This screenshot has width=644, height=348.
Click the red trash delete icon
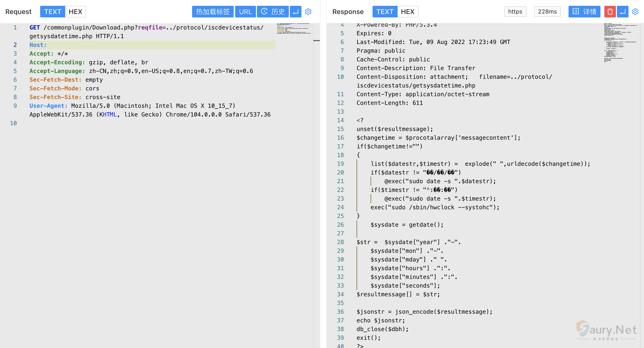[x=610, y=12]
